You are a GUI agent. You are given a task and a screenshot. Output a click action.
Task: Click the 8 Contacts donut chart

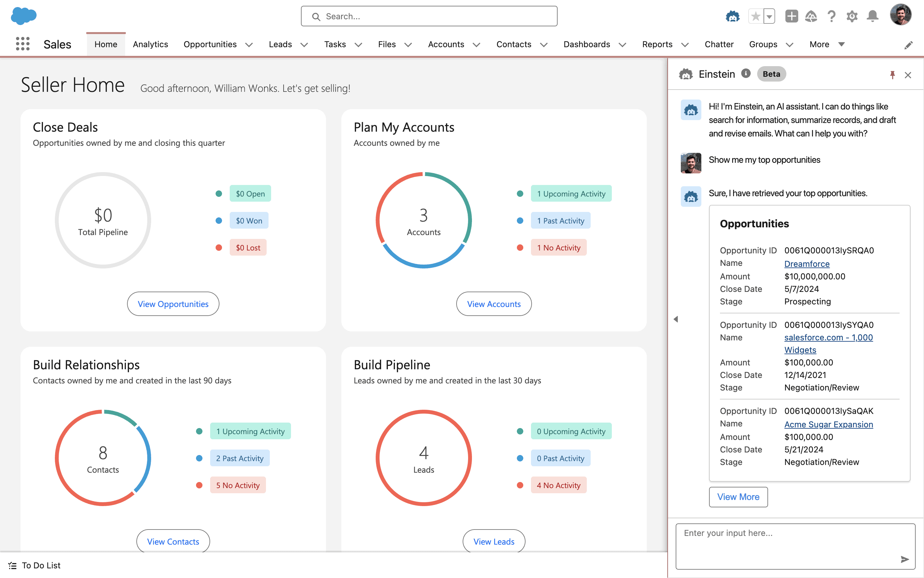(x=103, y=458)
